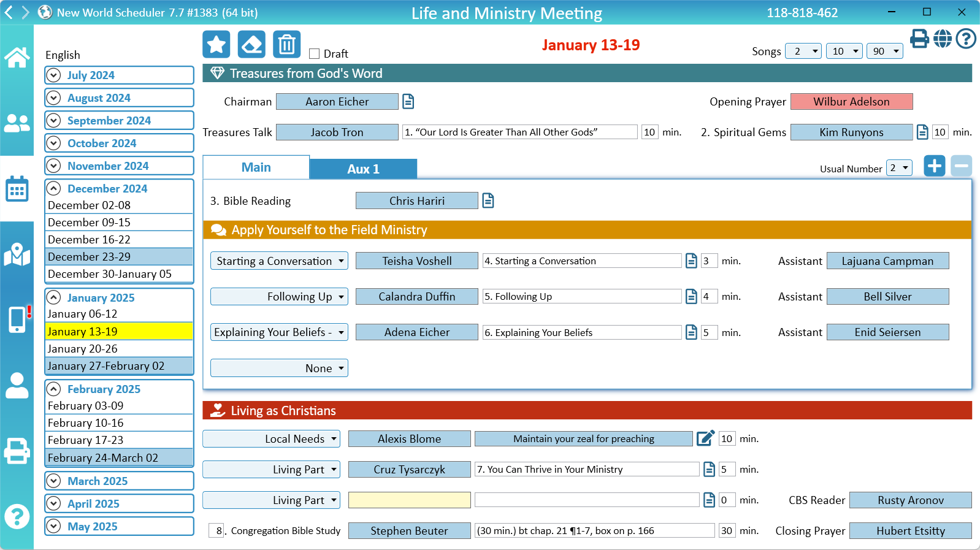Open the Publishers group sidebar icon
The height and width of the screenshot is (550, 980).
[17, 123]
